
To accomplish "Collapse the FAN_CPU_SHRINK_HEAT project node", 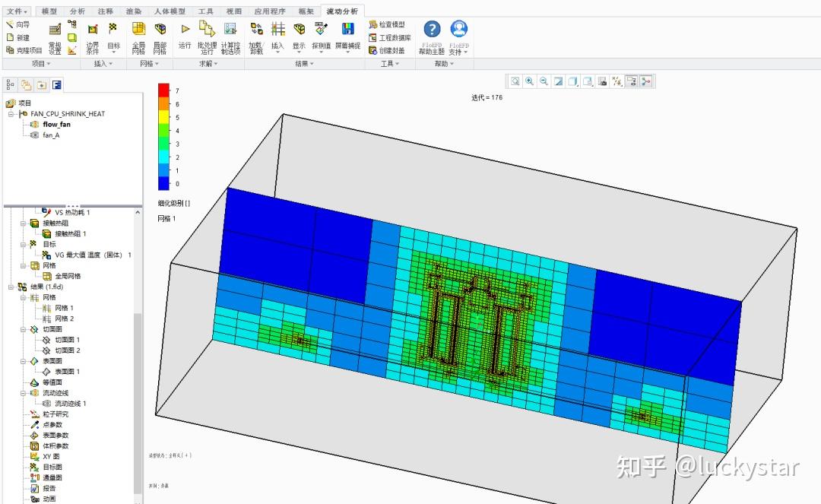I will tap(11, 114).
